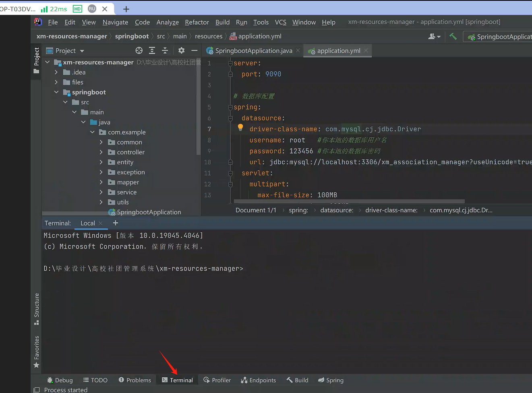This screenshot has width=532, height=393.
Task: Add a new terminal session with plus
Action: pos(116,223)
